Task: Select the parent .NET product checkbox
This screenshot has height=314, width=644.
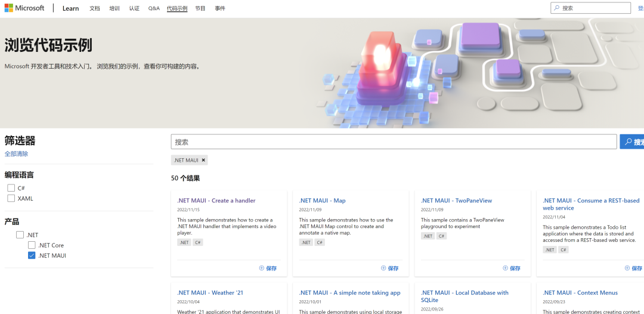Action: [x=20, y=235]
